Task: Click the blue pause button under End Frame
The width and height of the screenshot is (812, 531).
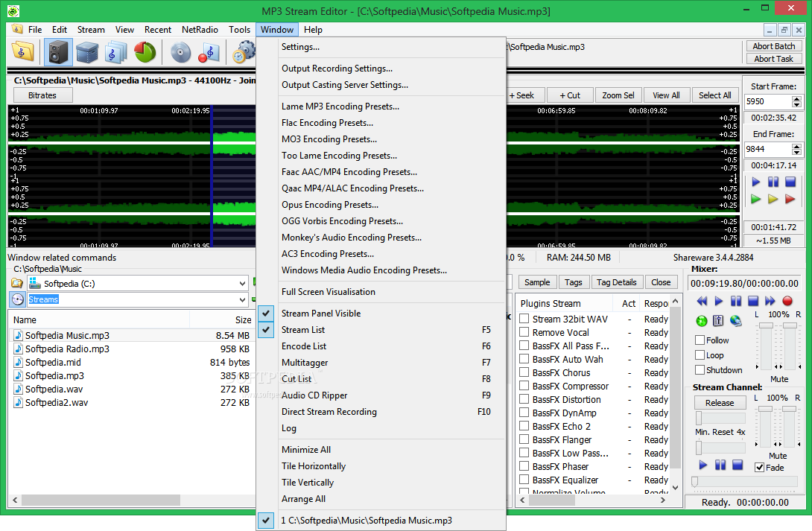Action: 773,182
